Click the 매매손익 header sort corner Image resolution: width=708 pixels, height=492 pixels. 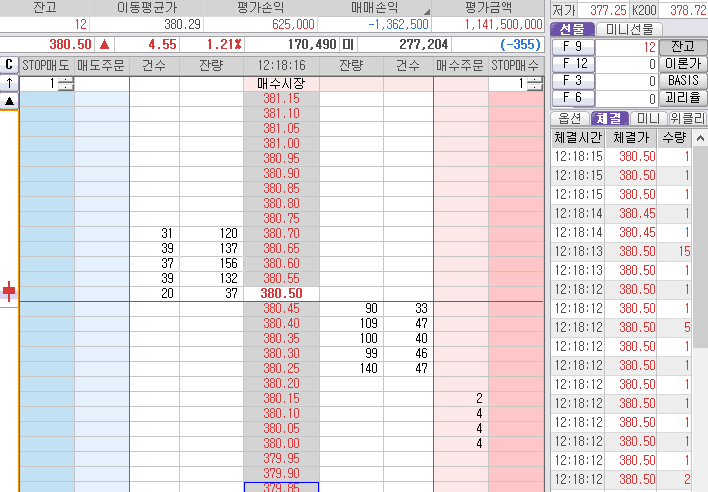click(x=427, y=12)
